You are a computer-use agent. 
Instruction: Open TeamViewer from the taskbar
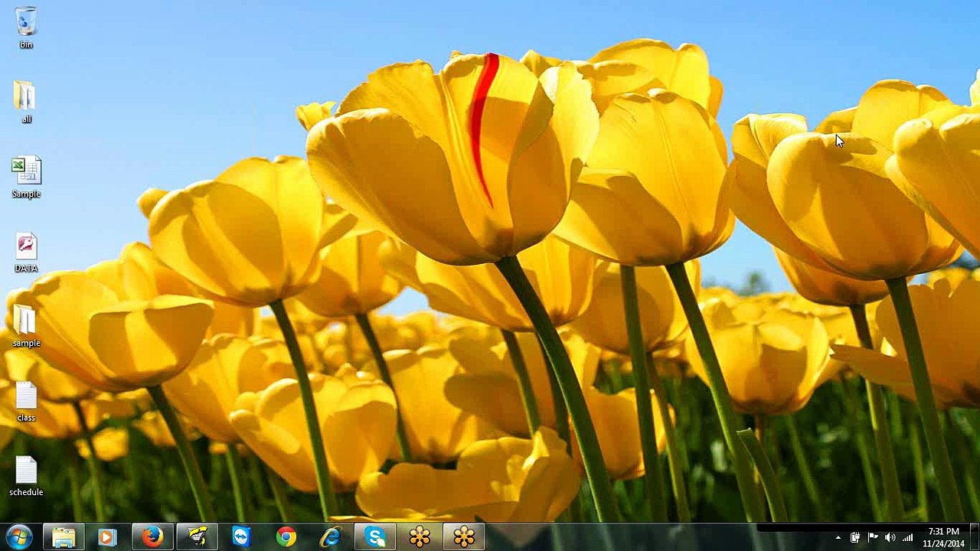pos(241,537)
